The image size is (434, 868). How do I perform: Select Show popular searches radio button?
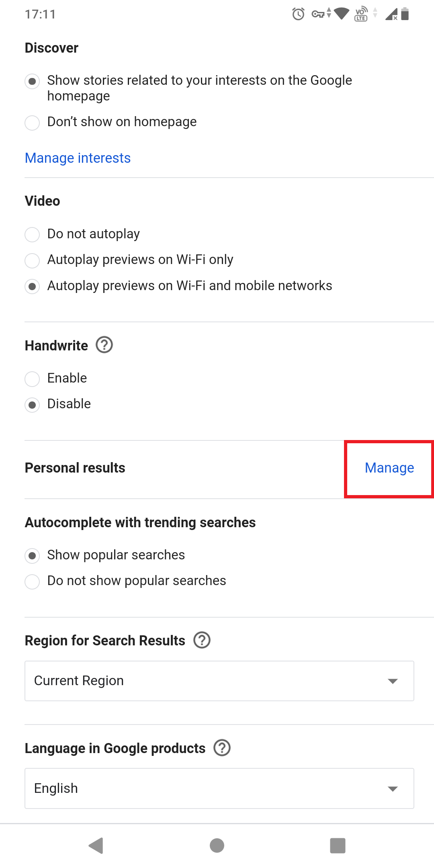(x=32, y=556)
